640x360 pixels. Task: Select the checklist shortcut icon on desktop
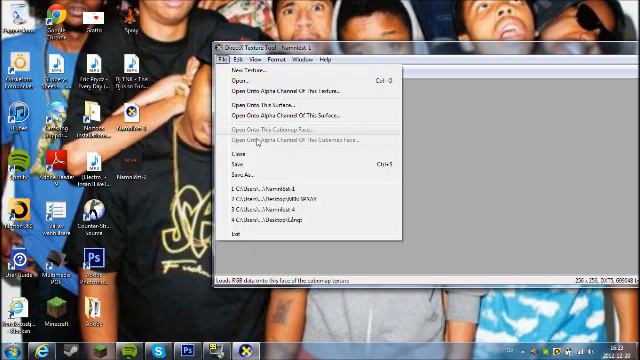56,218
